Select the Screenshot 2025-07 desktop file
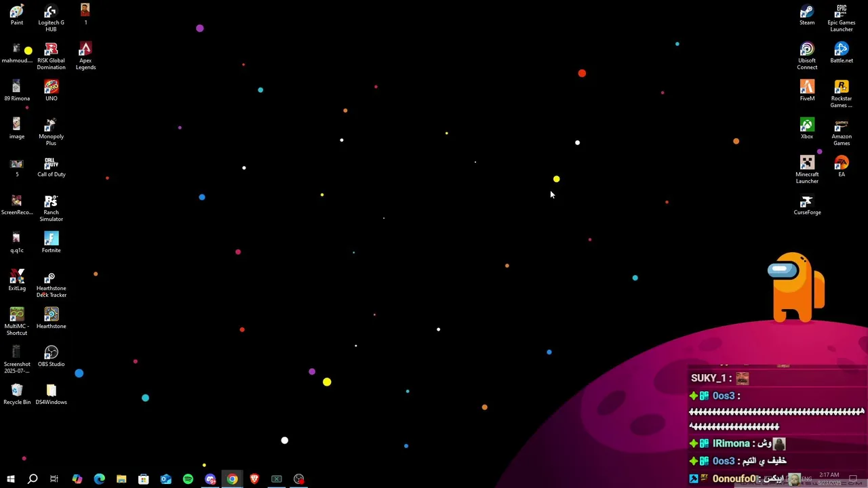The width and height of the screenshot is (868, 488). click(17, 360)
